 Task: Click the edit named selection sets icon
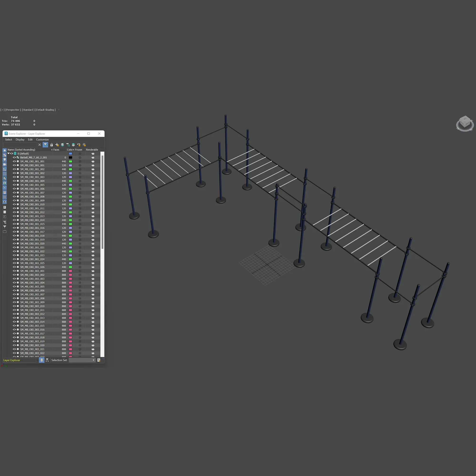[99, 360]
